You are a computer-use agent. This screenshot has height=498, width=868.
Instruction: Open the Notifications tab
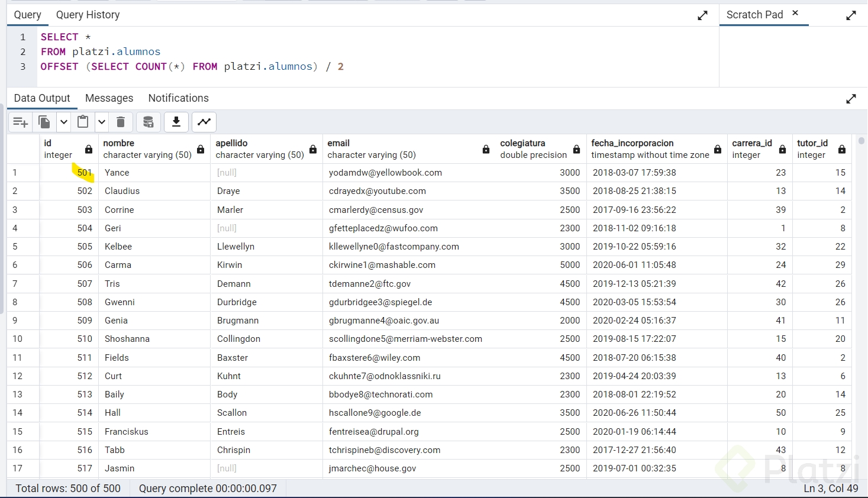coord(178,98)
